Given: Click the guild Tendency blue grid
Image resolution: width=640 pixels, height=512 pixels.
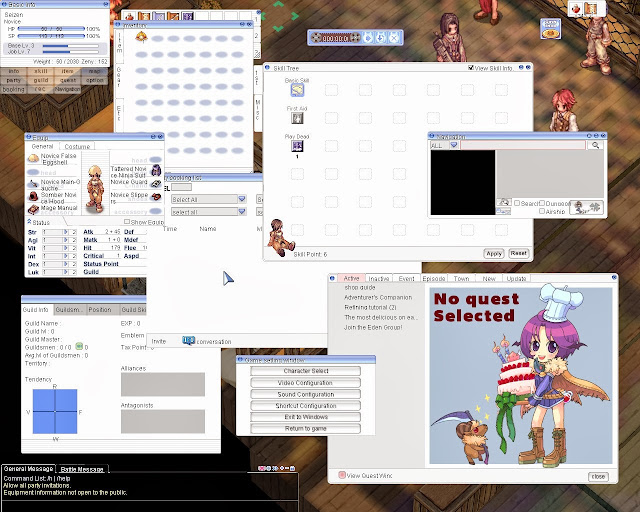Looking at the screenshot, I should (x=55, y=411).
